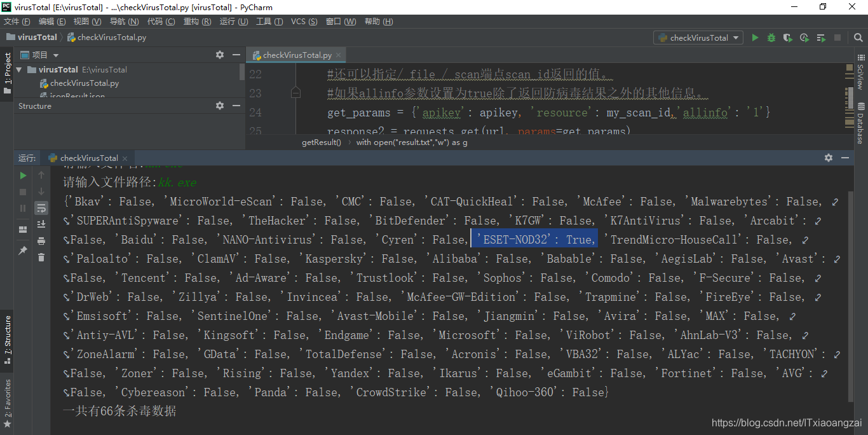Click checkVirusTotal.py in navigation bar
This screenshot has width=868, height=435.
pyautogui.click(x=107, y=37)
